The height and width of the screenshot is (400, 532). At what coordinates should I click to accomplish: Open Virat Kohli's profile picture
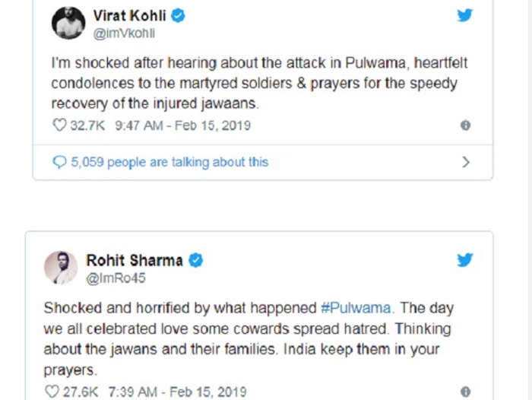point(68,23)
